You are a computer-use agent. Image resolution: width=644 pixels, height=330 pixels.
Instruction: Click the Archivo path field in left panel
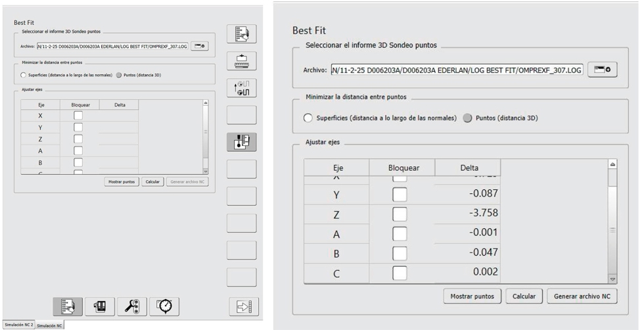112,47
